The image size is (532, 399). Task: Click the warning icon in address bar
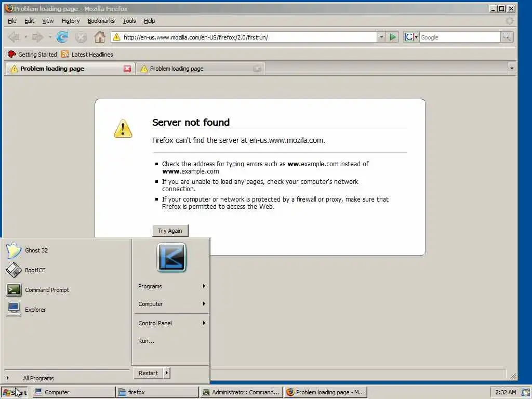(x=116, y=37)
